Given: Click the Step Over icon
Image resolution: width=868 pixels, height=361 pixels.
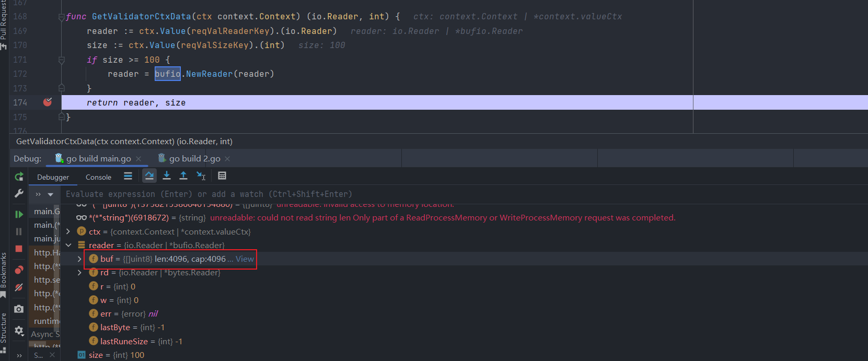Looking at the screenshot, I should [149, 176].
